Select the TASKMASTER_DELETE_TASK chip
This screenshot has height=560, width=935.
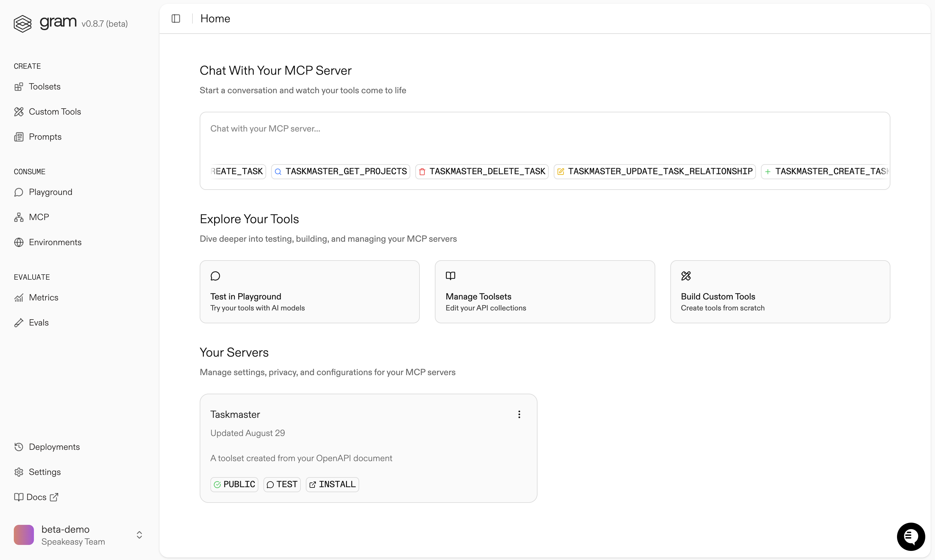[x=482, y=172]
